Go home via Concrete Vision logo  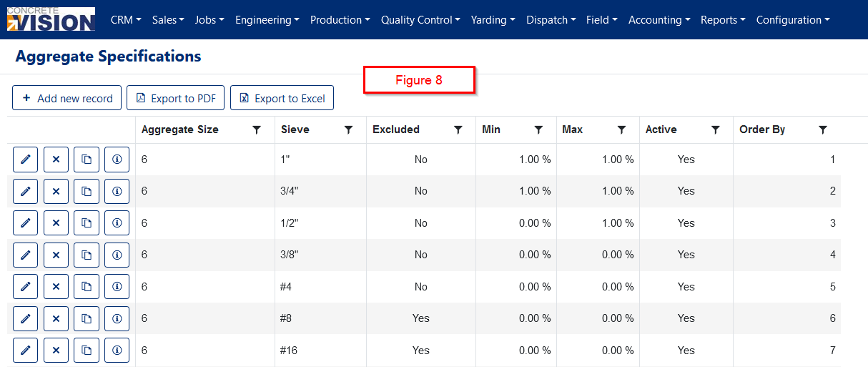click(51, 19)
